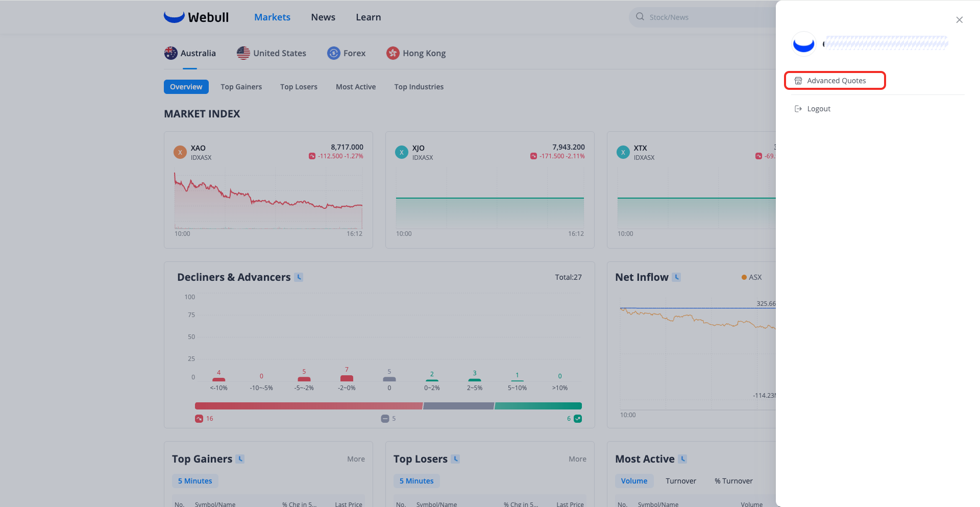Click clock icon beside Decliners & Advancers
Screen dimensions: 980x507
[299, 277]
